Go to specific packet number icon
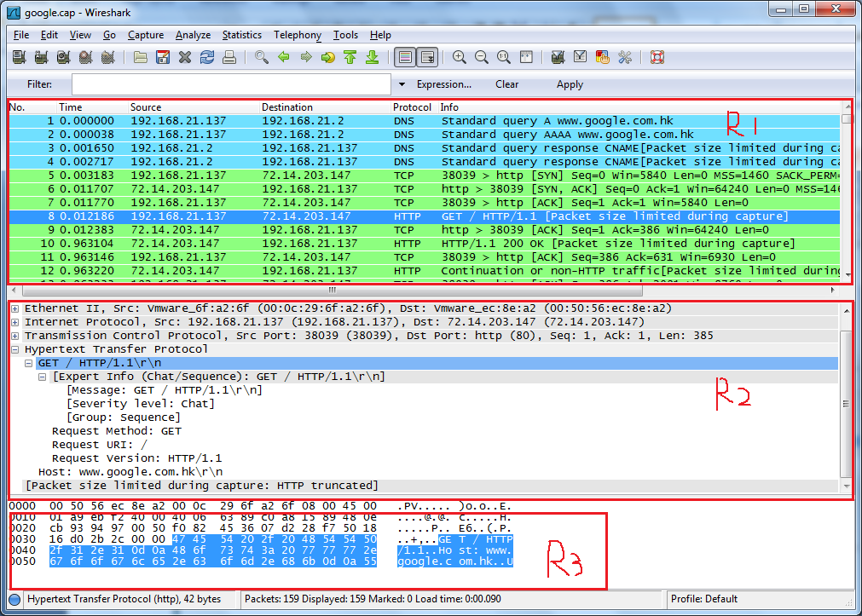Image resolution: width=862 pixels, height=616 pixels. coord(328,57)
